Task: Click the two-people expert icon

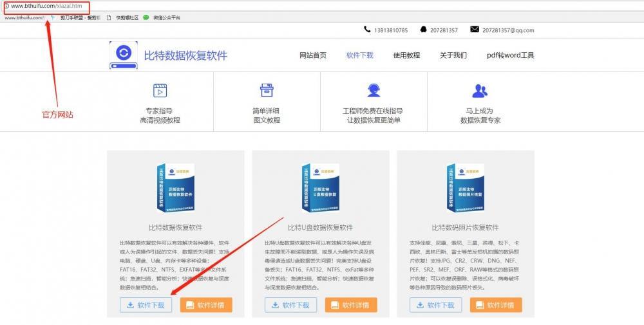Action: click(480, 90)
